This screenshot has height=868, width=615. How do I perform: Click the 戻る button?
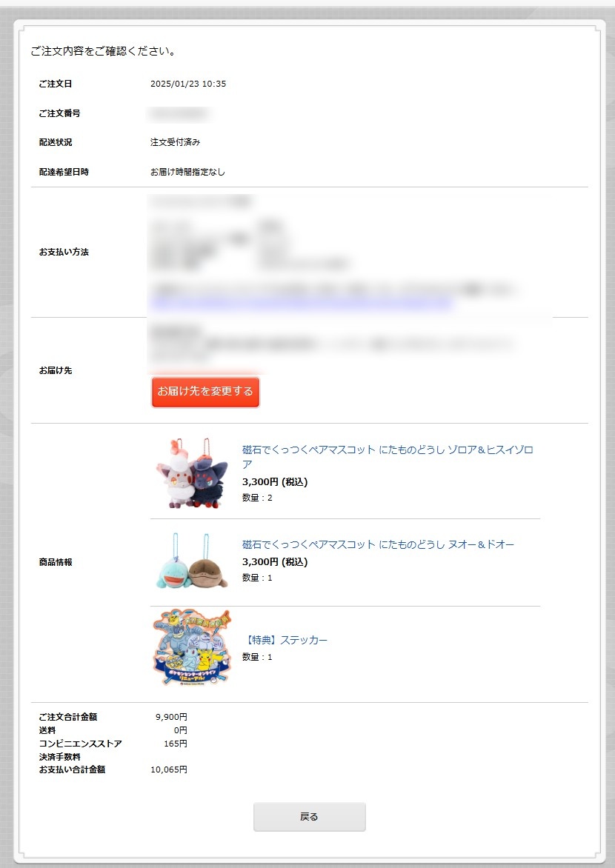click(309, 816)
